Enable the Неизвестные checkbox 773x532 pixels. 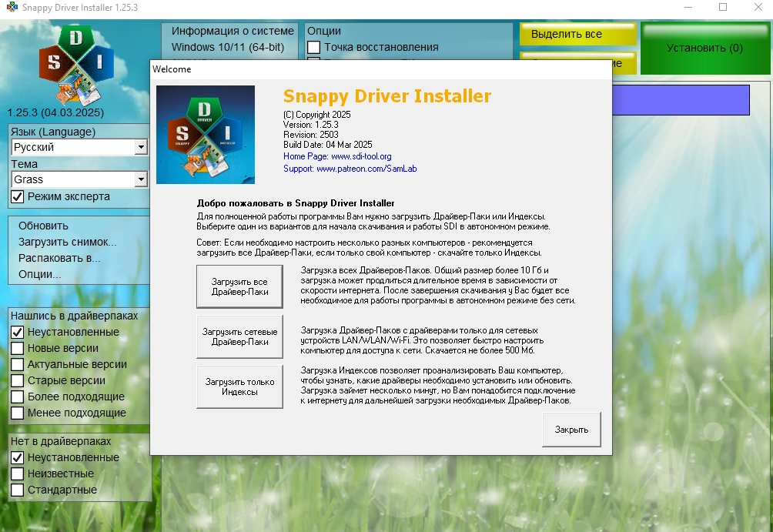pos(18,473)
